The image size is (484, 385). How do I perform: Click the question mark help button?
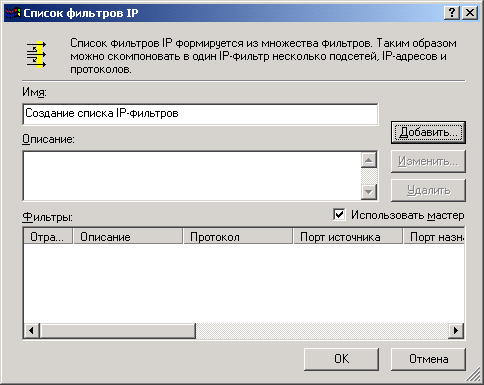(452, 13)
